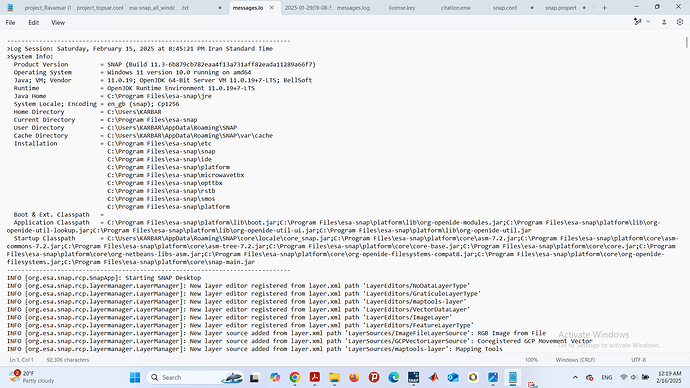690x388 pixels.
Task: Switch to the esa-snap_all_windc tab
Action: 152,8
